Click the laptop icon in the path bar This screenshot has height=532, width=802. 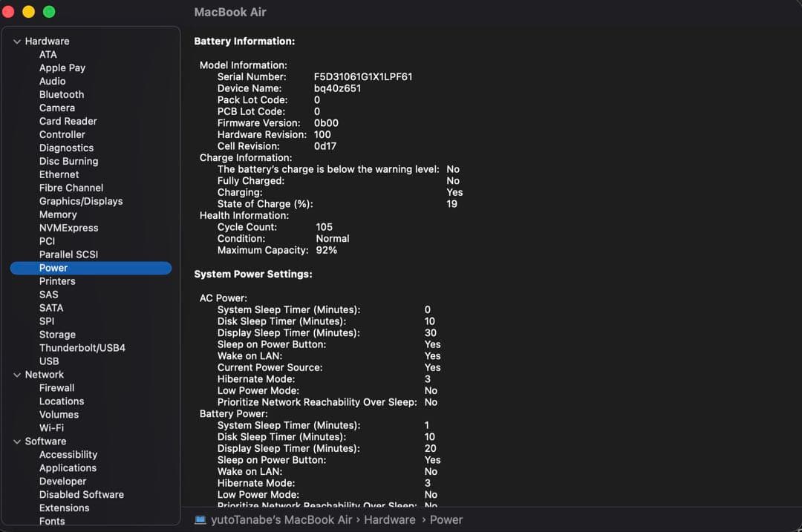pyautogui.click(x=200, y=519)
